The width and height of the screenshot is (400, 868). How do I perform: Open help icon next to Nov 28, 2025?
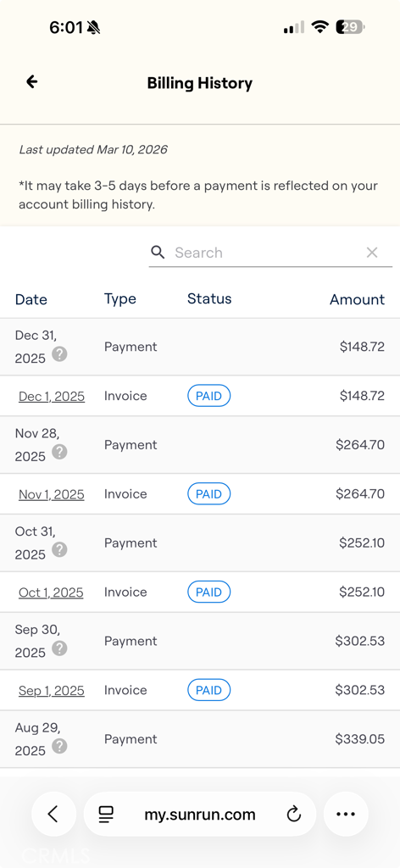(59, 452)
